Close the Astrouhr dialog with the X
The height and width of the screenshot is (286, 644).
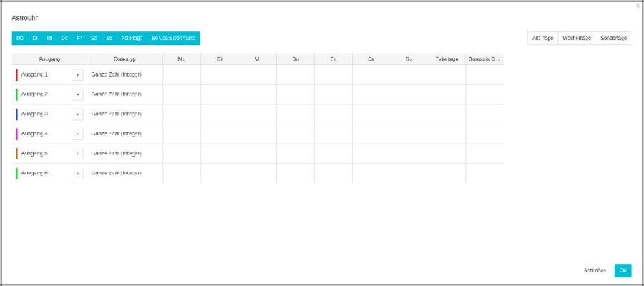pos(638,6)
